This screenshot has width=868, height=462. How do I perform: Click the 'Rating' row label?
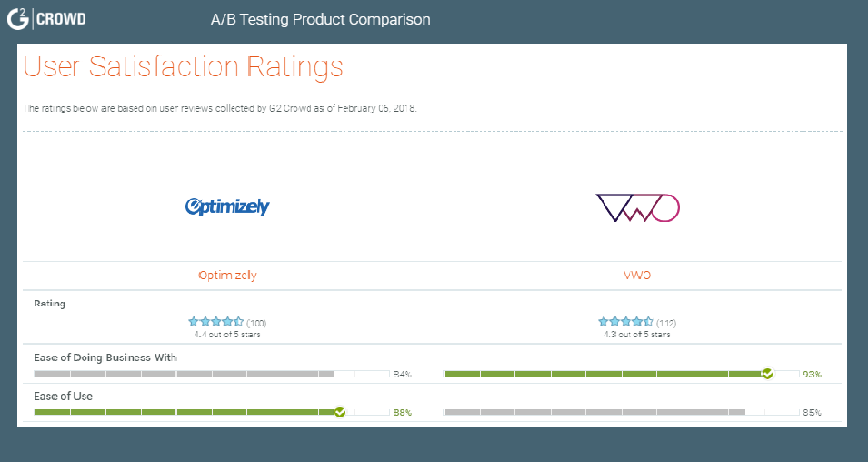click(x=50, y=304)
